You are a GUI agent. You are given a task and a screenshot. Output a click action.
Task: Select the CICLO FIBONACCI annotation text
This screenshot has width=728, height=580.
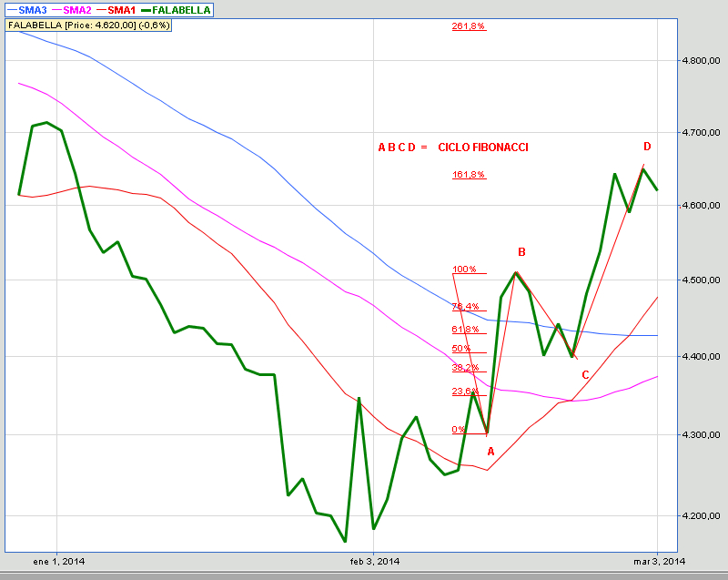point(483,148)
